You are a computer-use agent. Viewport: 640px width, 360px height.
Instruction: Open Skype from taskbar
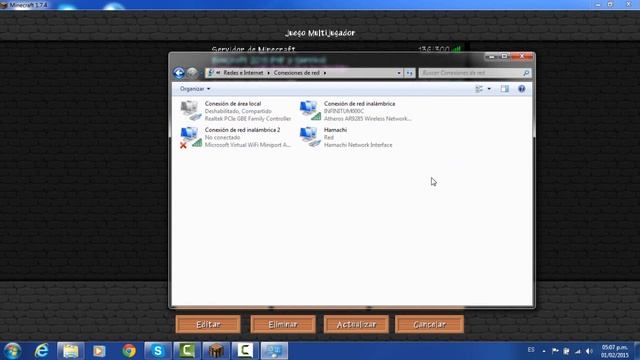coord(158,351)
